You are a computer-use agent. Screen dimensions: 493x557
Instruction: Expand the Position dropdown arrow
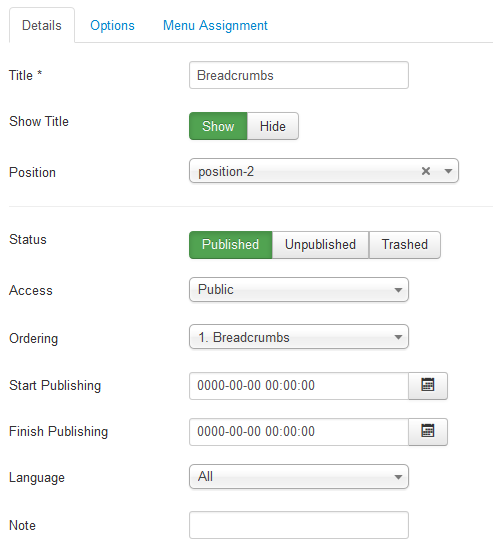tap(448, 171)
